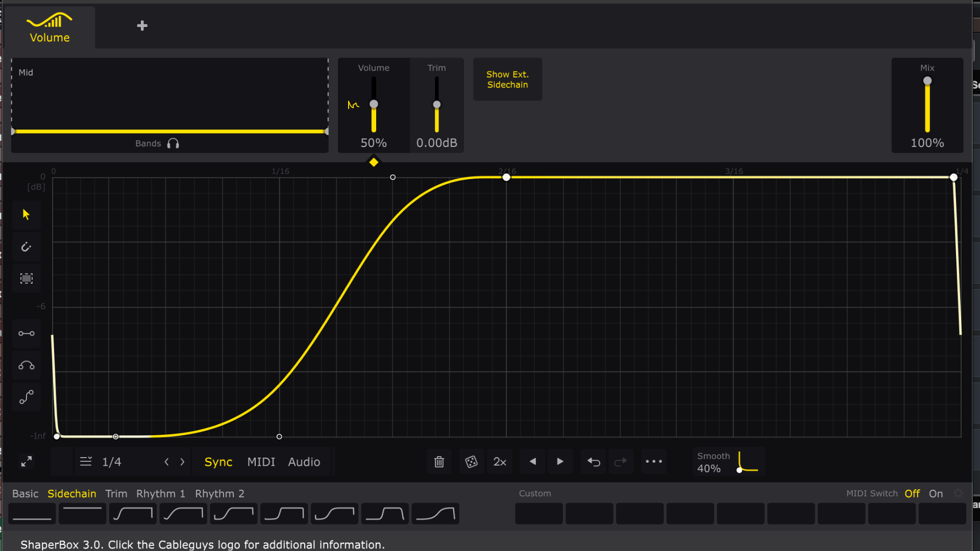Open the 1/4 rate length menu
Viewport: 980px width, 551px height.
[111, 462]
